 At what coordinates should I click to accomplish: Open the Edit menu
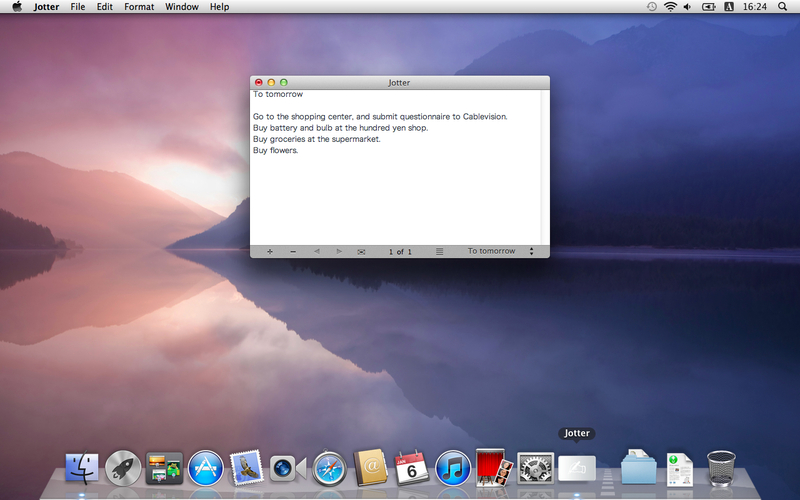click(105, 7)
